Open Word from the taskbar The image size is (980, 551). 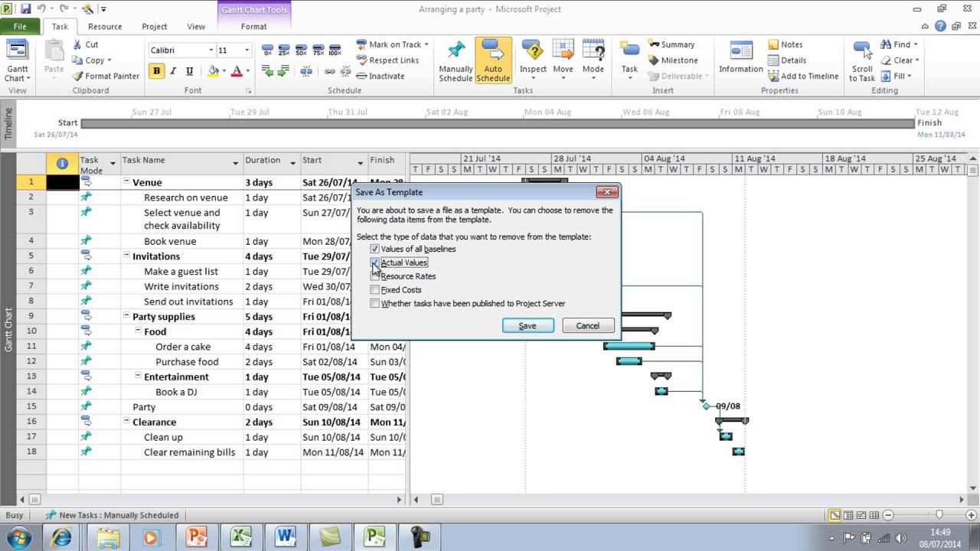pyautogui.click(x=286, y=537)
